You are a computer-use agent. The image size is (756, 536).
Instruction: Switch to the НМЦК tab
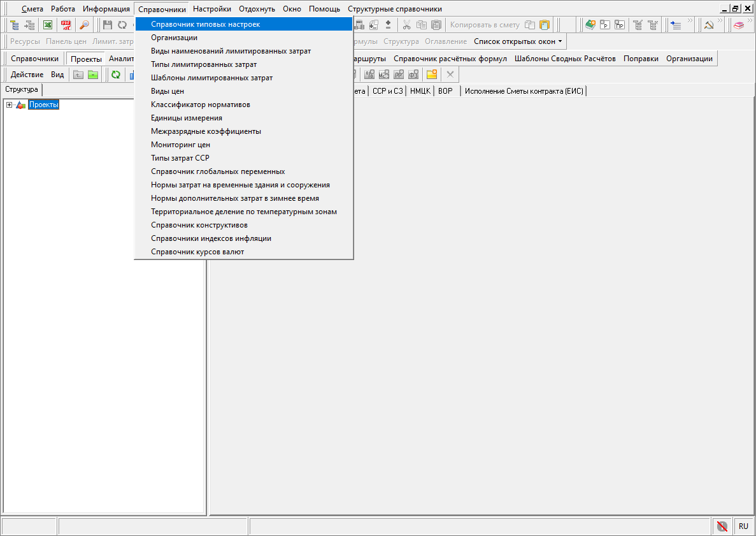click(420, 91)
